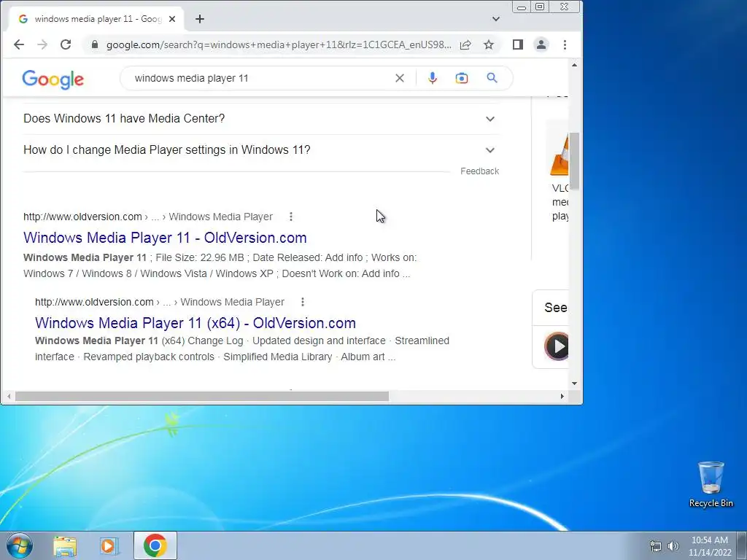
Task: Open the Windows Start menu
Action: (20, 545)
